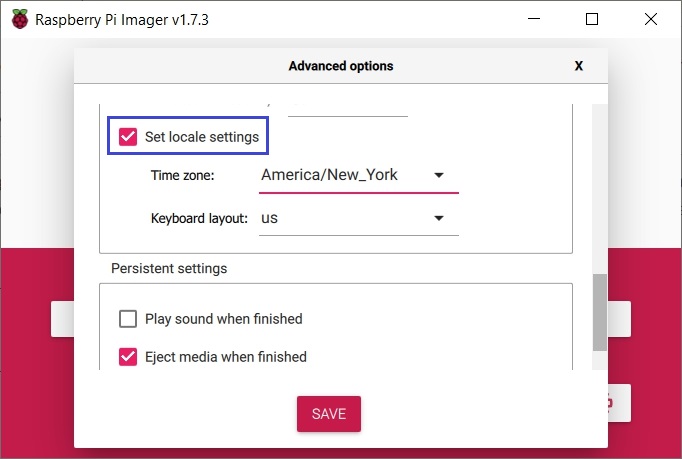Click the America/New_York time zone text
The width and height of the screenshot is (682, 459).
[329, 175]
